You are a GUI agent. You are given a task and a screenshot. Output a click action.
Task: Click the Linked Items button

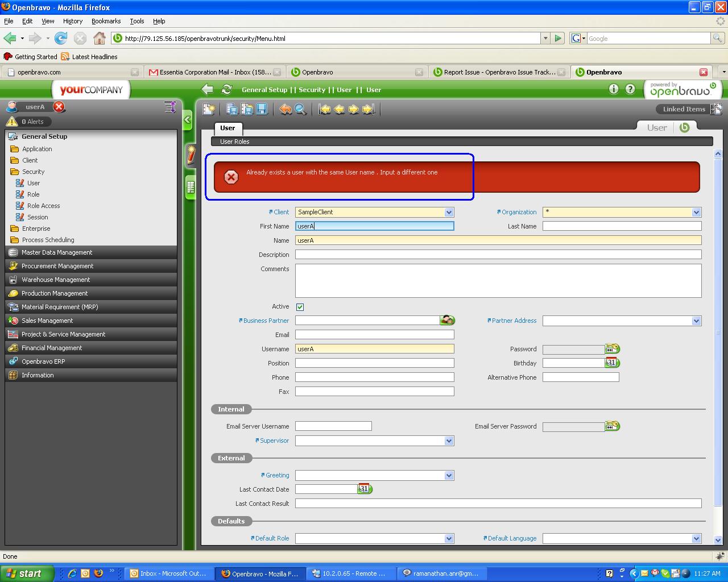[689, 109]
